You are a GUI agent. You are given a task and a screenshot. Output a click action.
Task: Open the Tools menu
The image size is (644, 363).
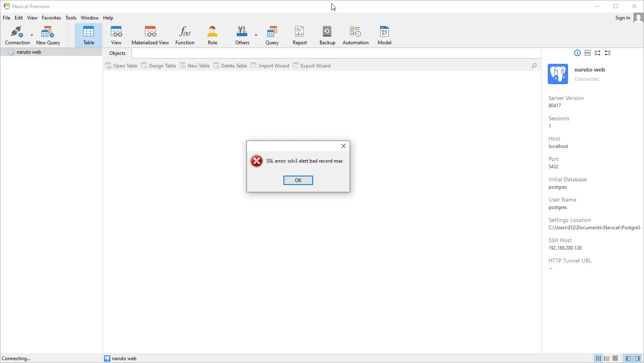(x=71, y=18)
